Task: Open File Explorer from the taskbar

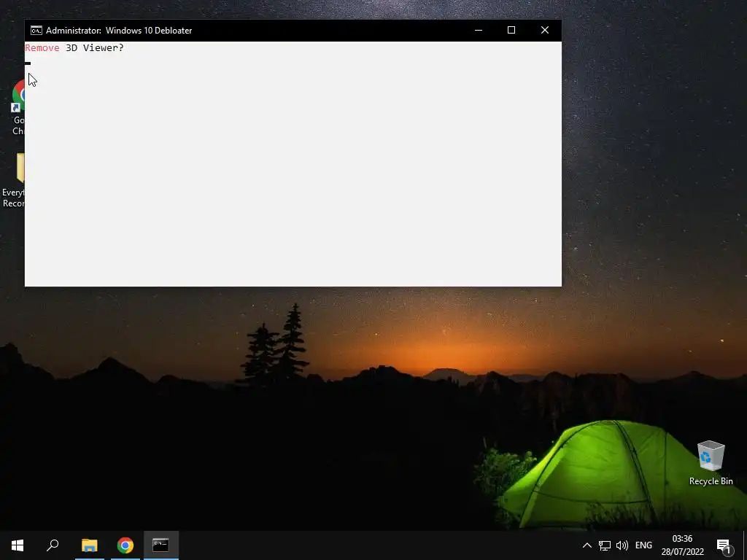Action: (x=90, y=545)
